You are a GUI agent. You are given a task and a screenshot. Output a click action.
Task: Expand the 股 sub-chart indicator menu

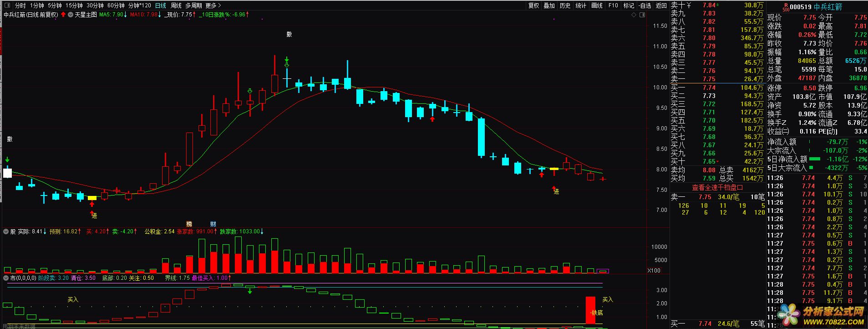[x=6, y=231]
